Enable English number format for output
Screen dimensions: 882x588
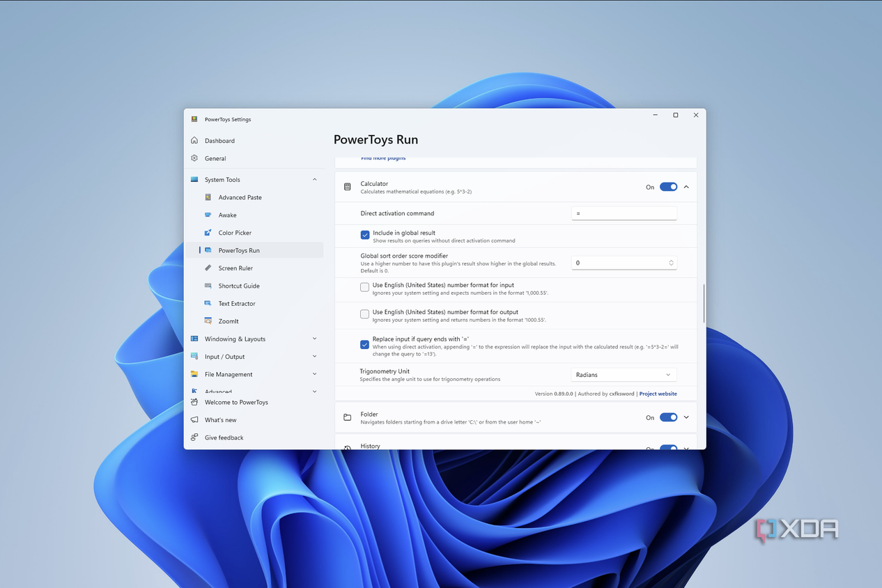[364, 314]
